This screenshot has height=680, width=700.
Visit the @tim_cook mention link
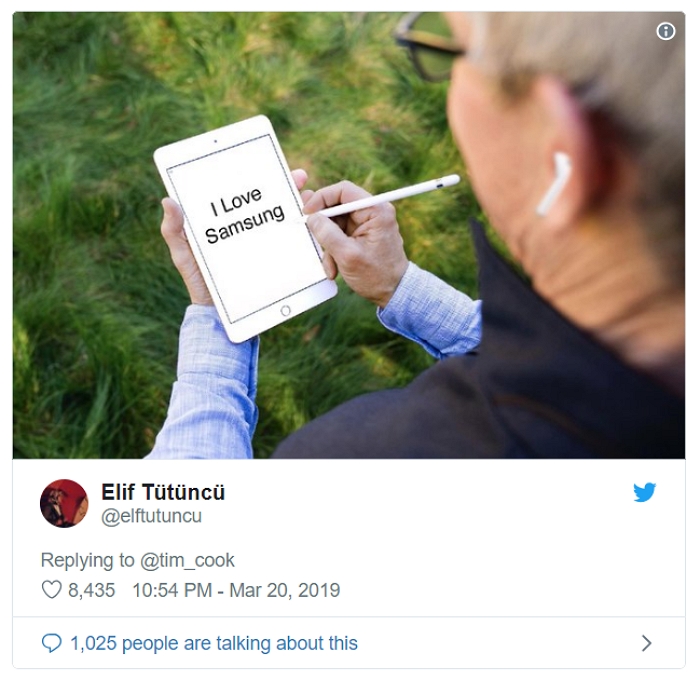pyautogui.click(x=187, y=560)
